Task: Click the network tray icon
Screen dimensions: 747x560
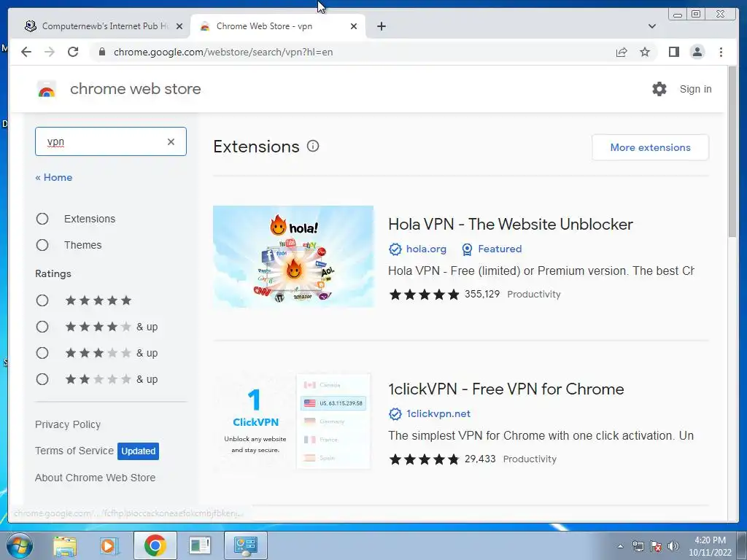Action: (x=638, y=546)
